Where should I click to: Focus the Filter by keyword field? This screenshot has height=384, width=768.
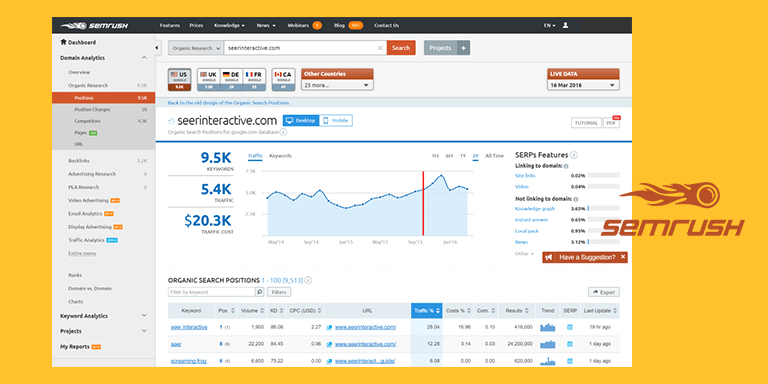pyautogui.click(x=211, y=292)
